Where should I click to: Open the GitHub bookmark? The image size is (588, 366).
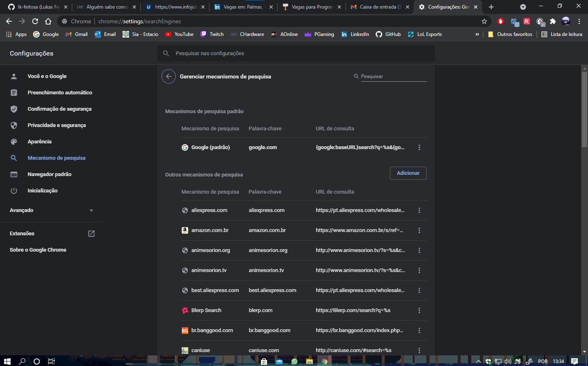tap(388, 34)
